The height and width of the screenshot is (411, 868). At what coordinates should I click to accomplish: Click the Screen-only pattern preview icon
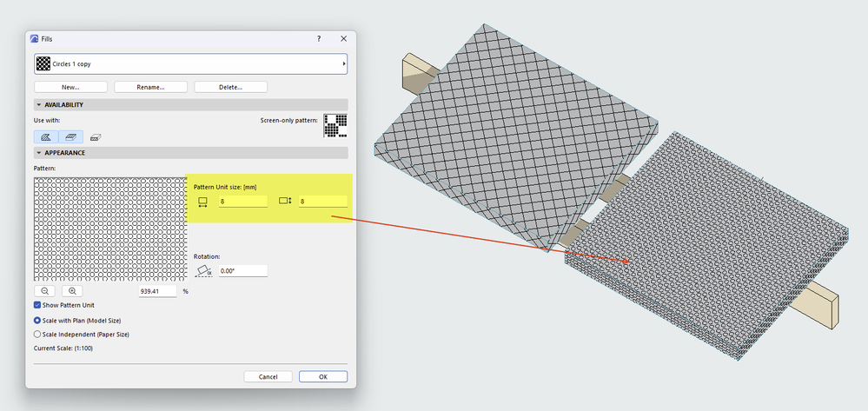[335, 126]
